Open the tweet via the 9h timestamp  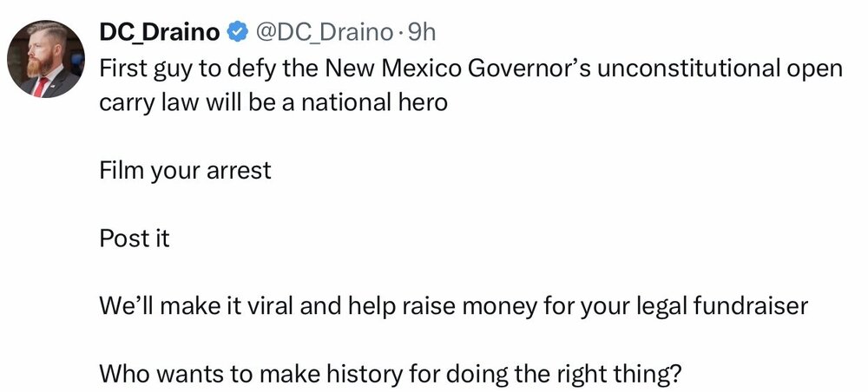pos(421,33)
